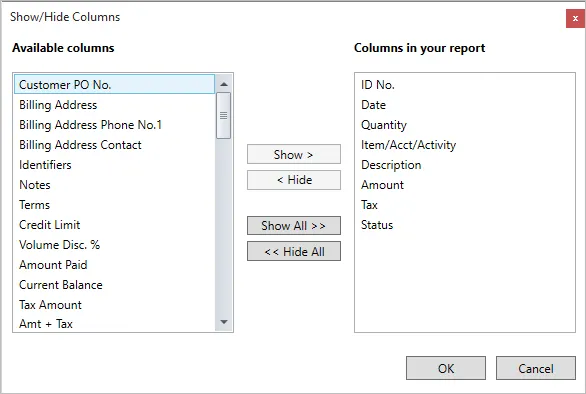586x394 pixels.
Task: Select Billing Address Contact entry
Action: [x=114, y=145]
